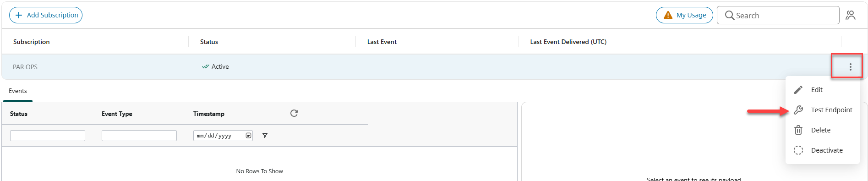The width and height of the screenshot is (868, 181).
Task: Click the refresh events icon
Action: 294,113
